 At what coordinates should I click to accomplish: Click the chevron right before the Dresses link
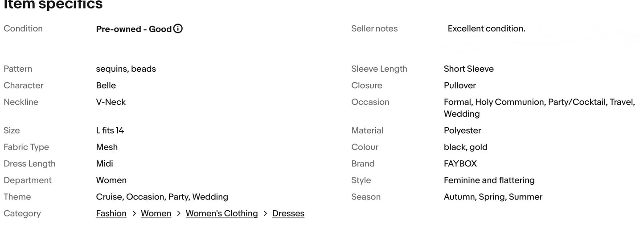(x=265, y=214)
